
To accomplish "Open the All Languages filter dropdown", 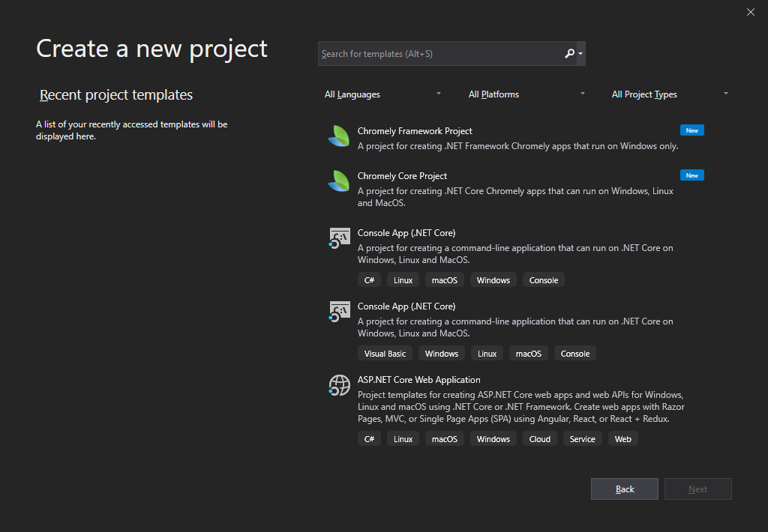I will 382,94.
